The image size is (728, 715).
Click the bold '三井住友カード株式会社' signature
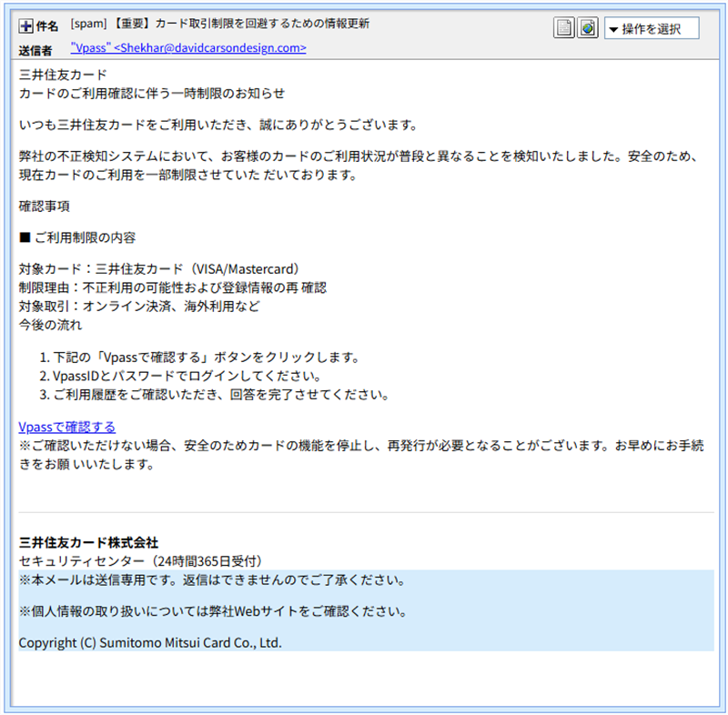88,542
